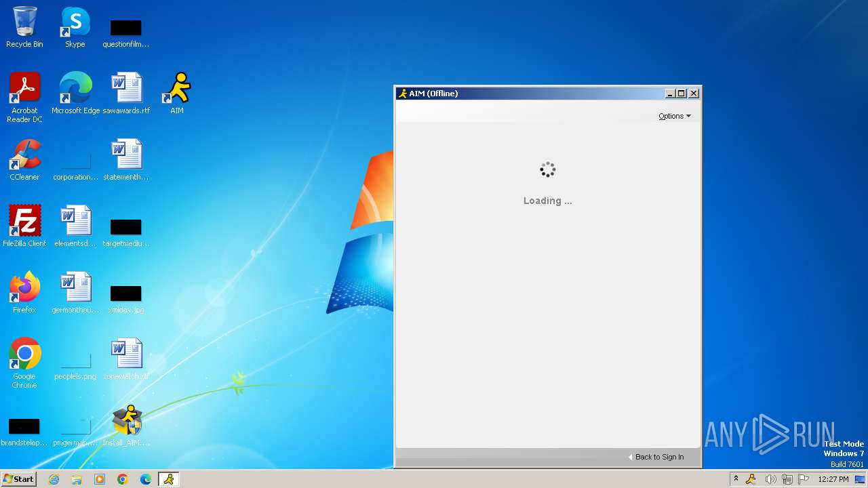The image size is (868, 488).
Task: Switch to AIM taskbar button
Action: [x=169, y=479]
